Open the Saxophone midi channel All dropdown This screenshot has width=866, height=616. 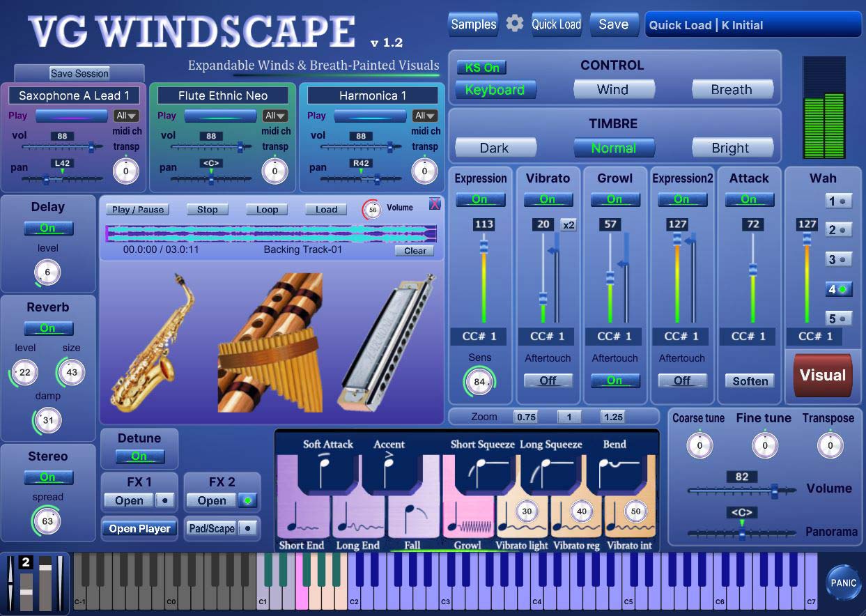pos(126,116)
